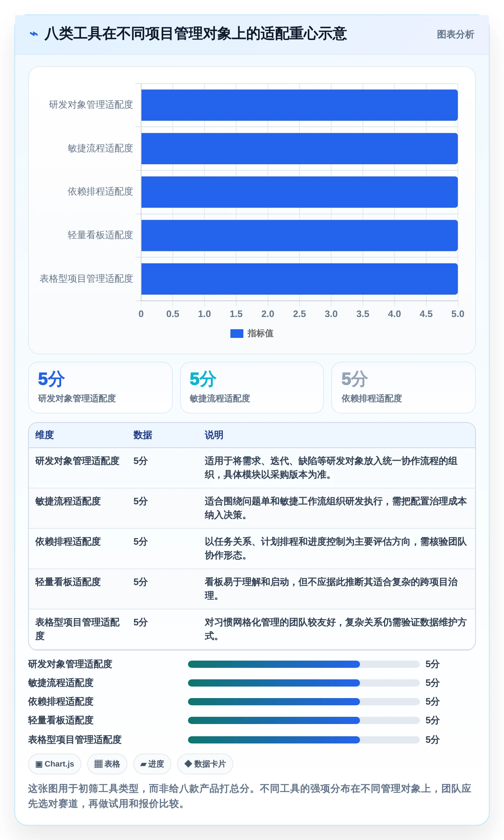Screen dimensions: 504x840
Task: Toggle the 指标值 legend color swatch
Action: click(x=237, y=334)
